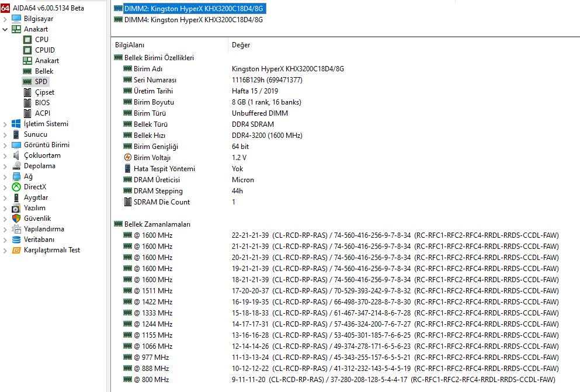
Task: Click the Bellek Zamanlamaları group header
Action: click(x=157, y=224)
